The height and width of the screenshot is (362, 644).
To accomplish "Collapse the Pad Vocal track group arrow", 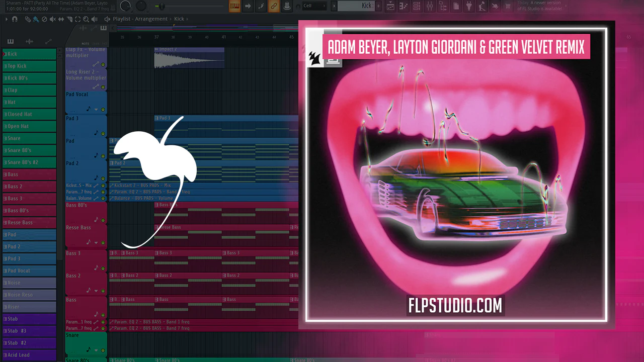I will click(96, 109).
